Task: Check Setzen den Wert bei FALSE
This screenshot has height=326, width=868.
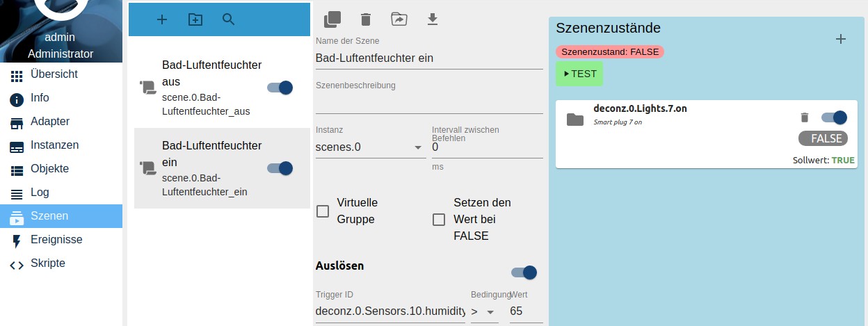Action: (439, 220)
